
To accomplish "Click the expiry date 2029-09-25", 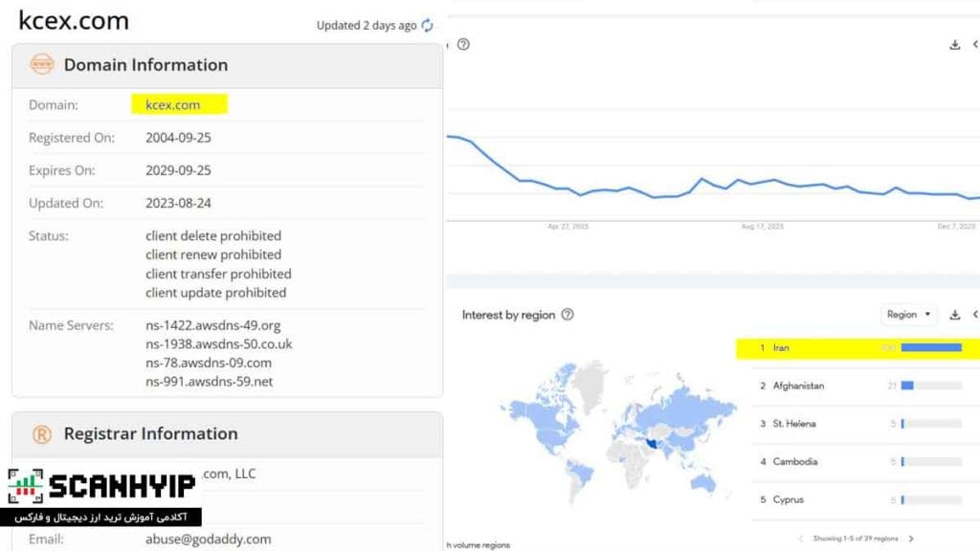I will [178, 170].
